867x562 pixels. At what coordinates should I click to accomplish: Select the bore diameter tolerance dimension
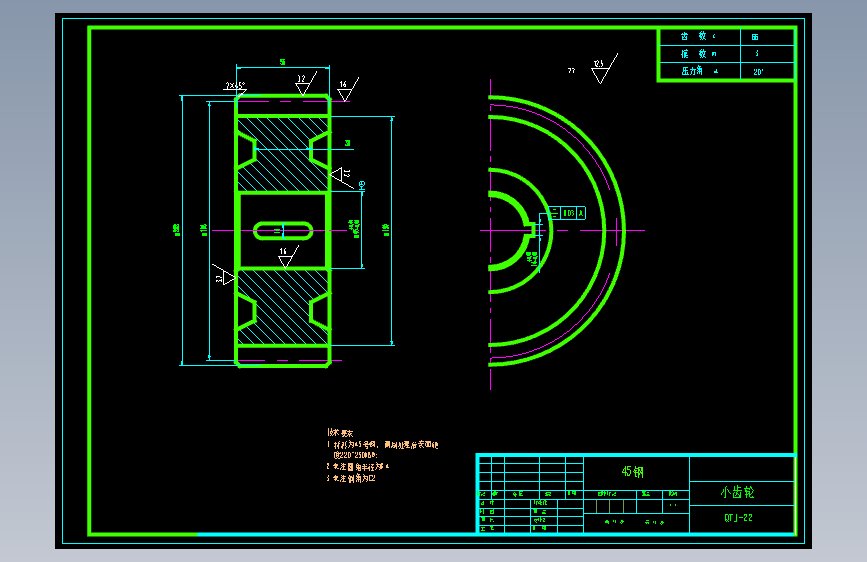point(354,229)
